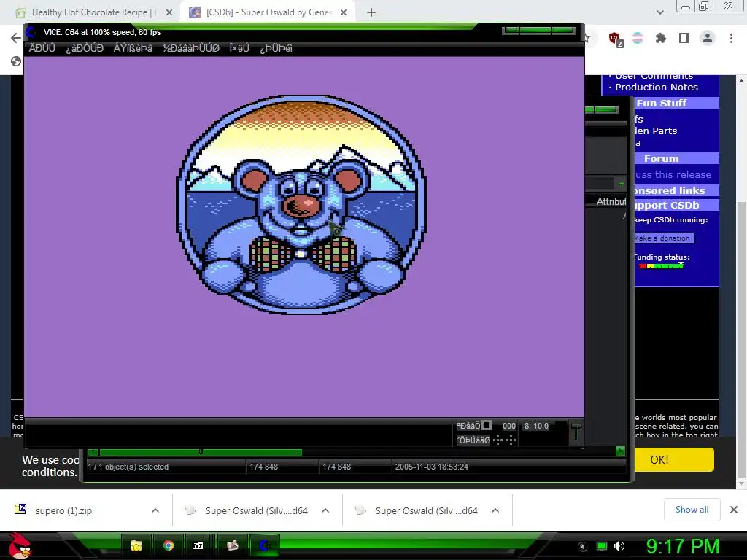Open the supero (1).zip download
This screenshot has width=747, height=560.
[63, 510]
